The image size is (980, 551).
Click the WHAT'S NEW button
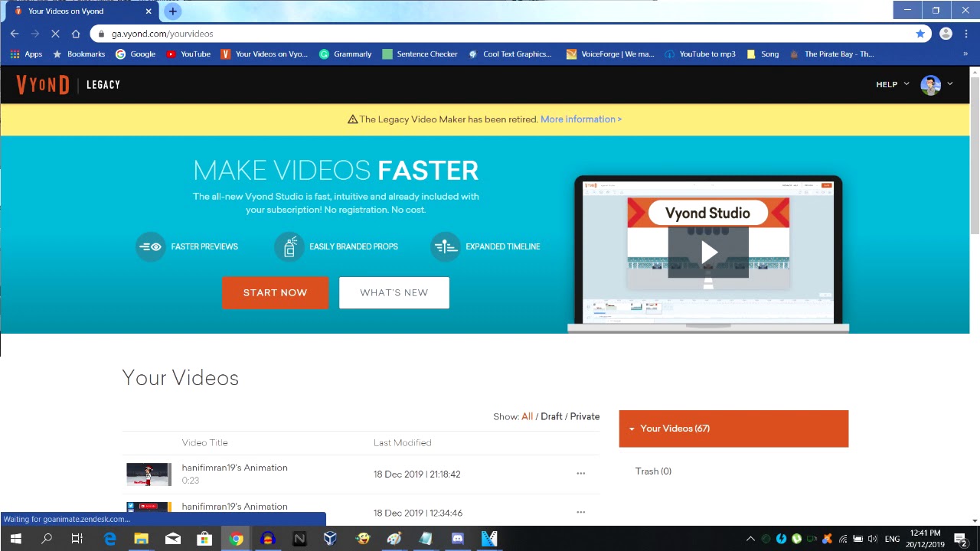[394, 292]
